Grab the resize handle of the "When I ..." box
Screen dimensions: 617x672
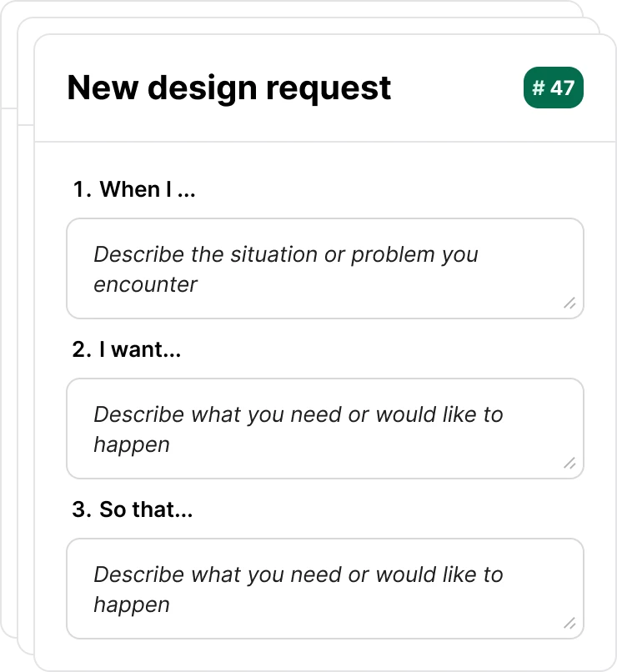coord(569,303)
